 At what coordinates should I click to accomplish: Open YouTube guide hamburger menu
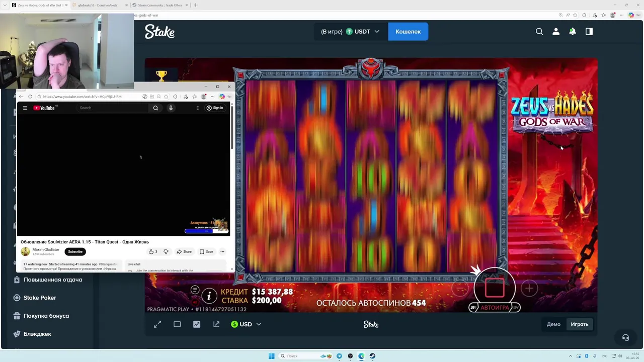pos(25,108)
